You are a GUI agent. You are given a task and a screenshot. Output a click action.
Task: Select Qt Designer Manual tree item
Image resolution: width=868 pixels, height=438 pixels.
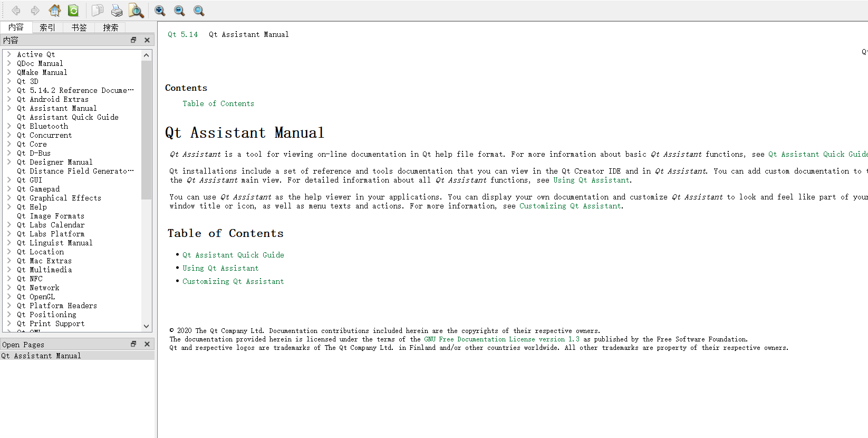click(54, 162)
